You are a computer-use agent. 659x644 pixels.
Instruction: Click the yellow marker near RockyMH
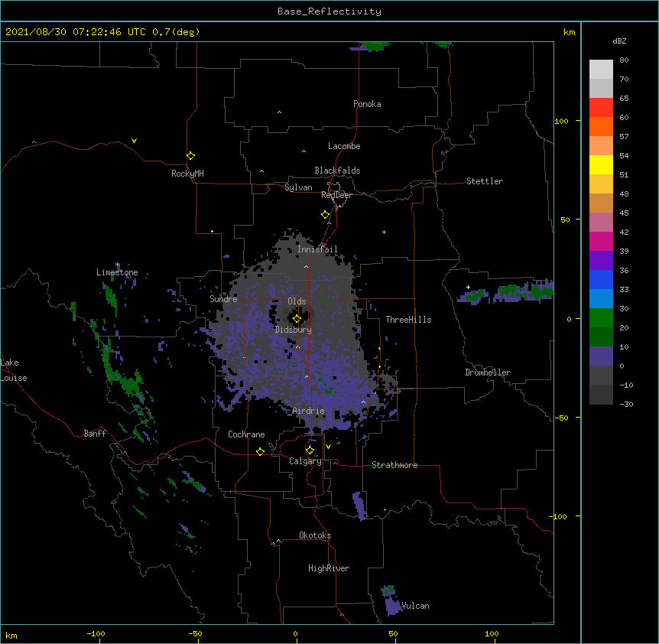coord(191,156)
